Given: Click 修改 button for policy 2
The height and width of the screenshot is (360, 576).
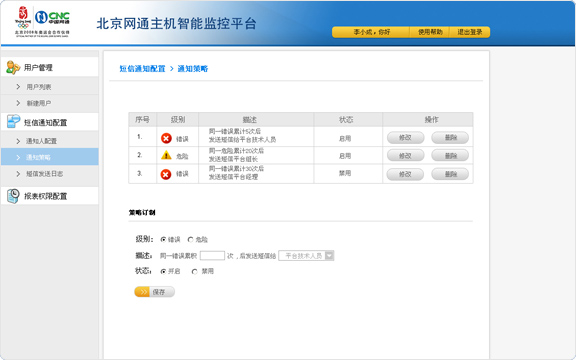Looking at the screenshot, I should [x=406, y=155].
